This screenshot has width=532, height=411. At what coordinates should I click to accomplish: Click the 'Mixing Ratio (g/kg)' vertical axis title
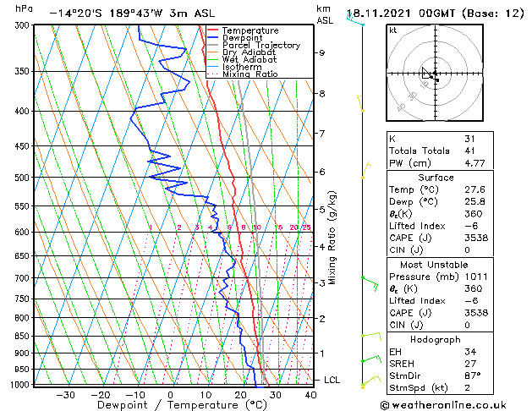(x=332, y=238)
